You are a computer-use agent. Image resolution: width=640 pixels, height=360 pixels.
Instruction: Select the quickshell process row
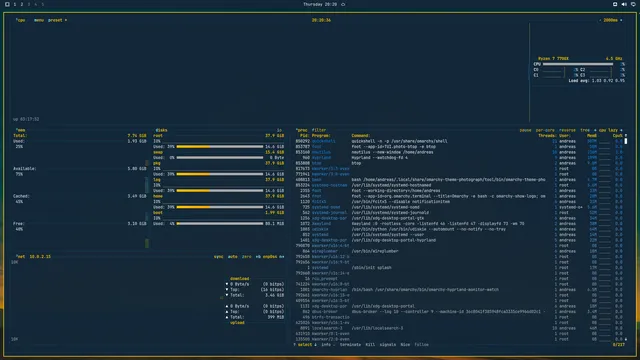[x=459, y=141]
